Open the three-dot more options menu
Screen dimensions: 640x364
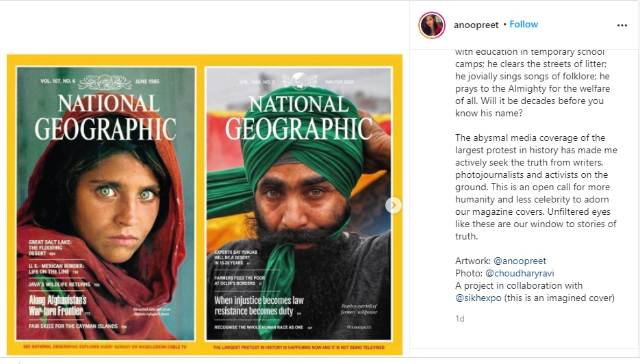pyautogui.click(x=622, y=25)
